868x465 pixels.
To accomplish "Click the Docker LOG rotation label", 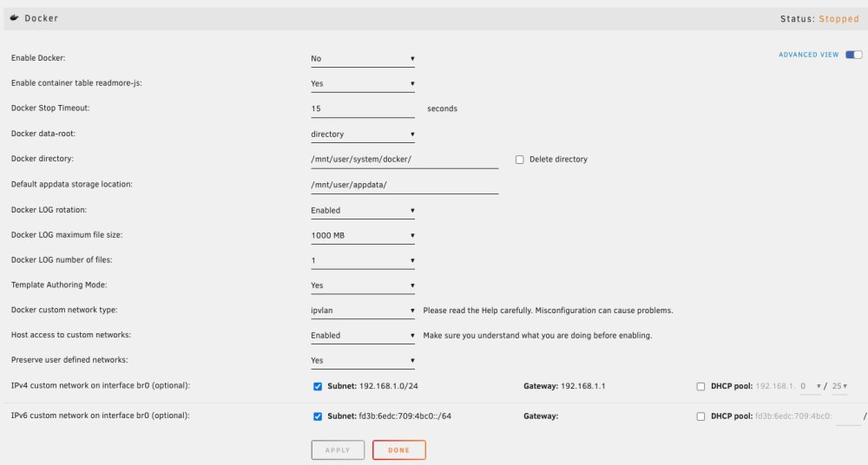I will click(x=49, y=210).
